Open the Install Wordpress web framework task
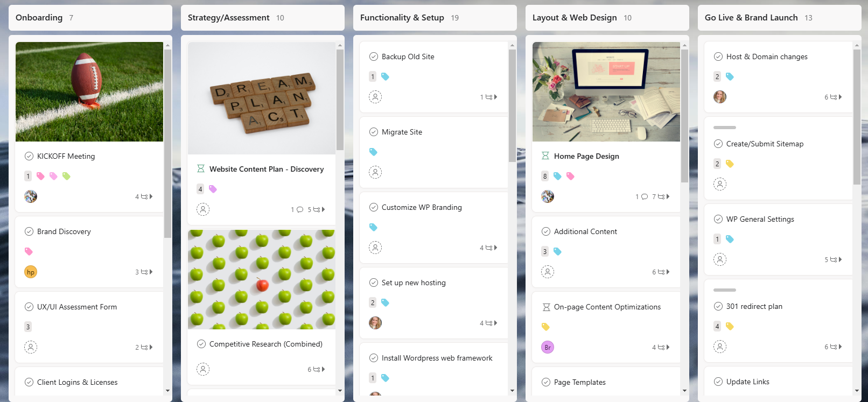 point(437,358)
